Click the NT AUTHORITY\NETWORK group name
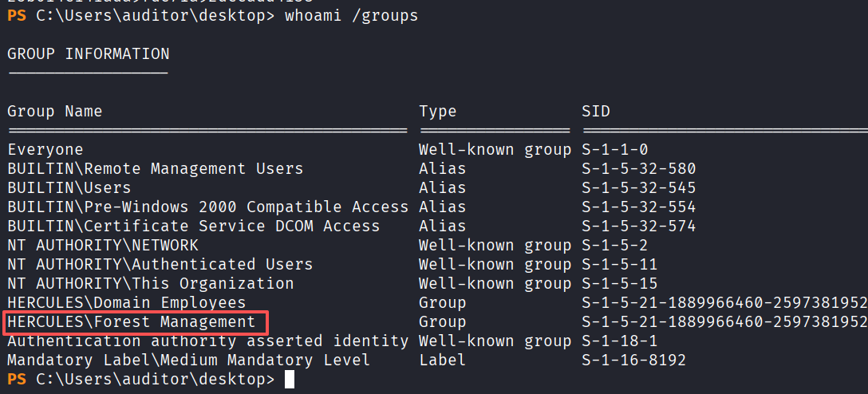 [103, 246]
